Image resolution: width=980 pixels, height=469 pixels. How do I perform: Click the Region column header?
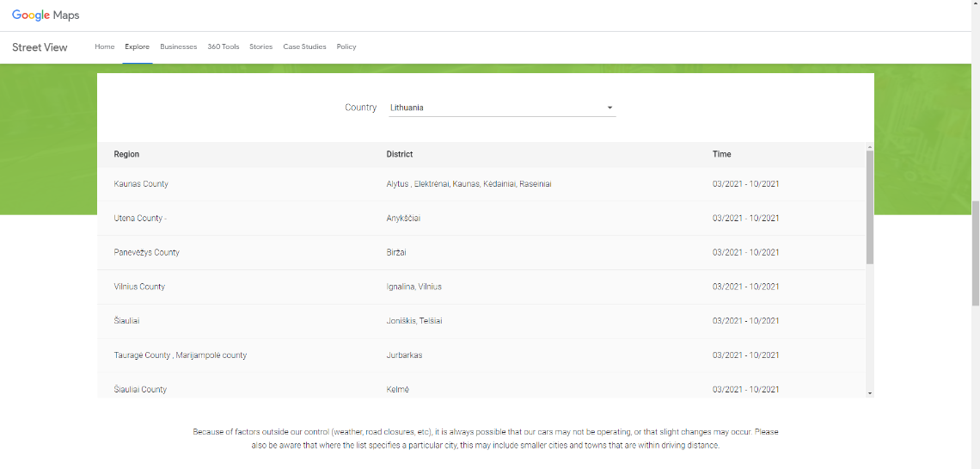pyautogui.click(x=126, y=154)
